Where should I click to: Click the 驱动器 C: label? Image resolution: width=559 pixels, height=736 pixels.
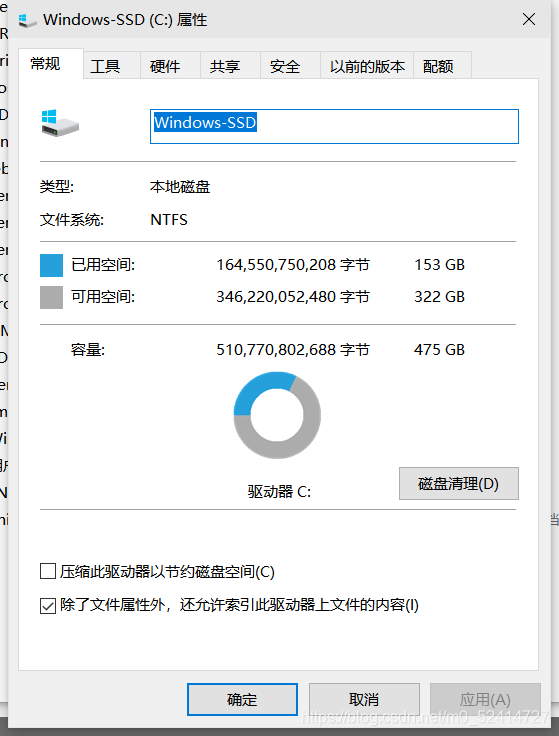coord(279,491)
